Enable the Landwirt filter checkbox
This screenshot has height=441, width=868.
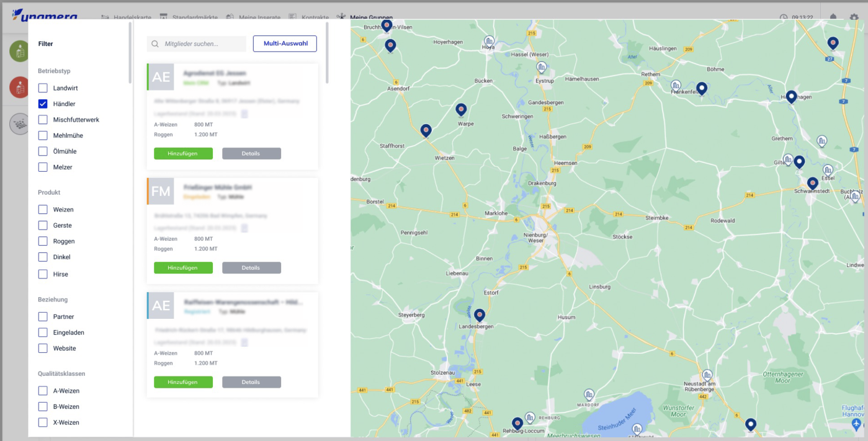pyautogui.click(x=43, y=88)
